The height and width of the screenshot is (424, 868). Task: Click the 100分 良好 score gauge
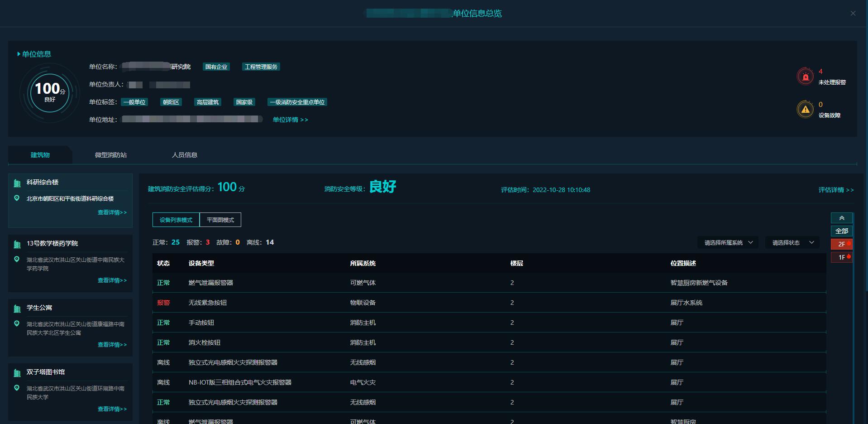coord(50,92)
